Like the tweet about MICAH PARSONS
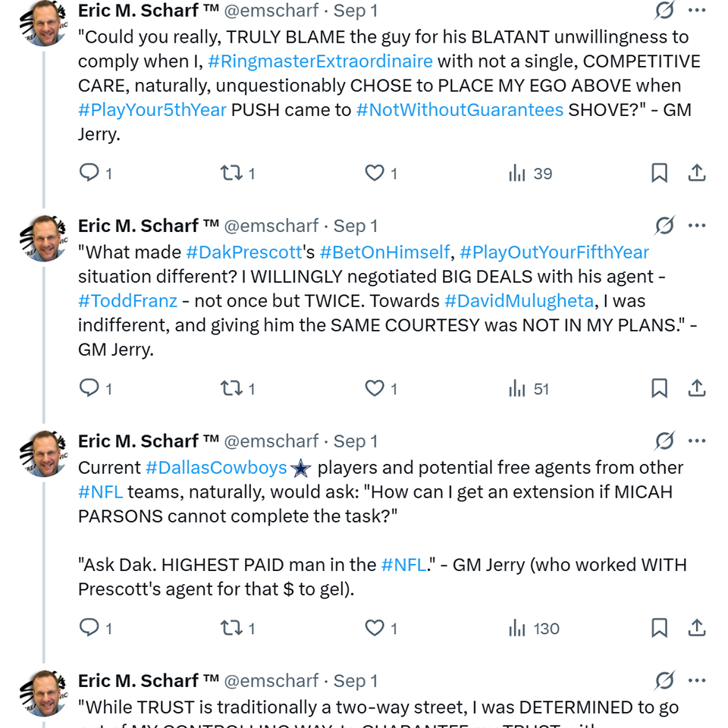The width and height of the screenshot is (728, 728). (x=375, y=628)
